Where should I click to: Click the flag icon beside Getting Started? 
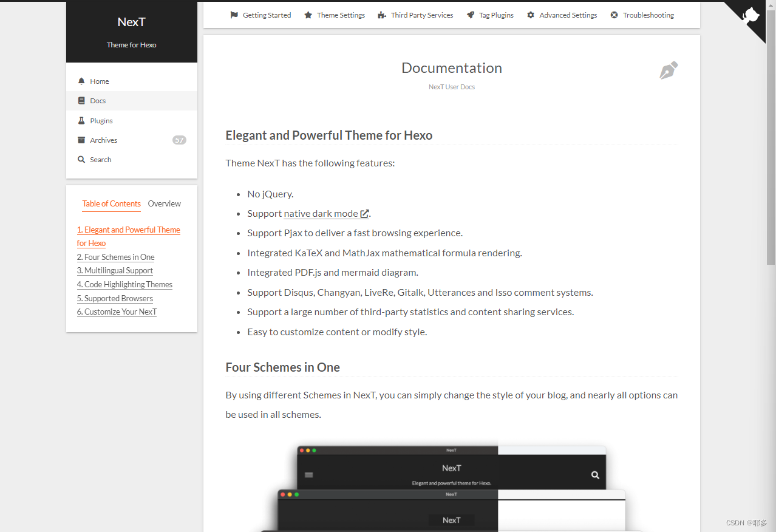pyautogui.click(x=234, y=15)
